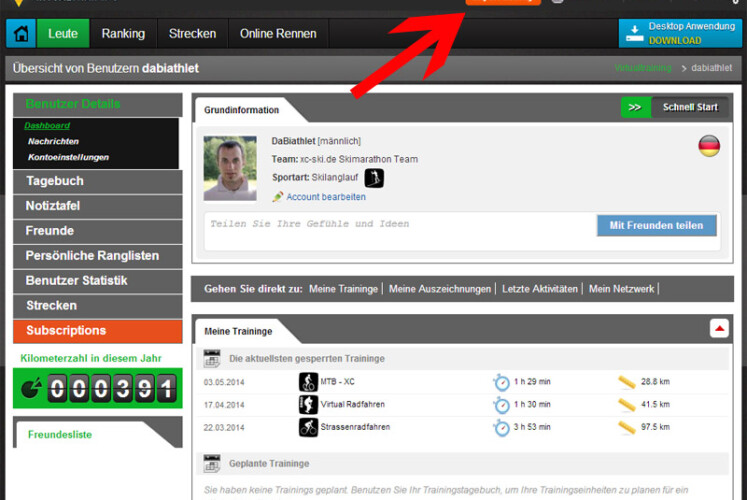Open the Strecken navigation tab

point(192,34)
